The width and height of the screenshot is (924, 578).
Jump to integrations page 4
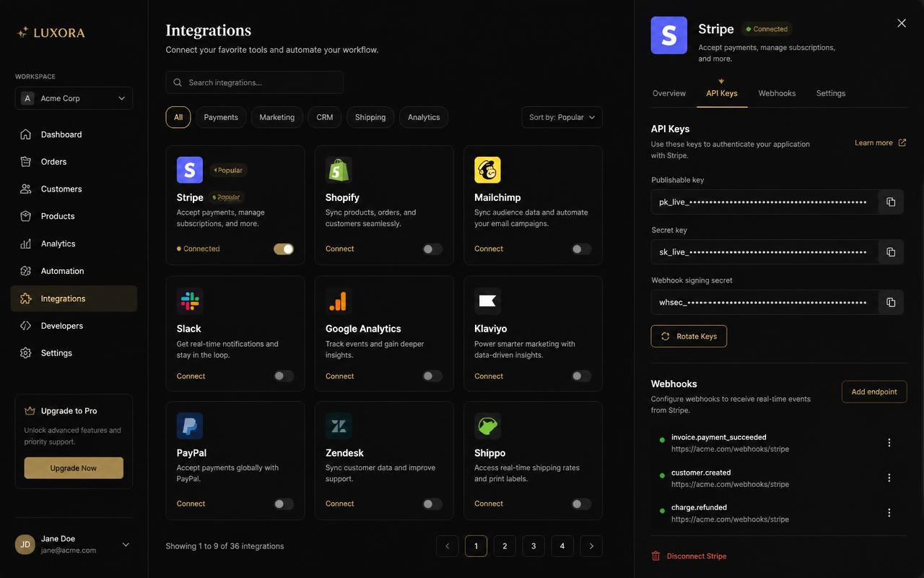pyautogui.click(x=562, y=546)
